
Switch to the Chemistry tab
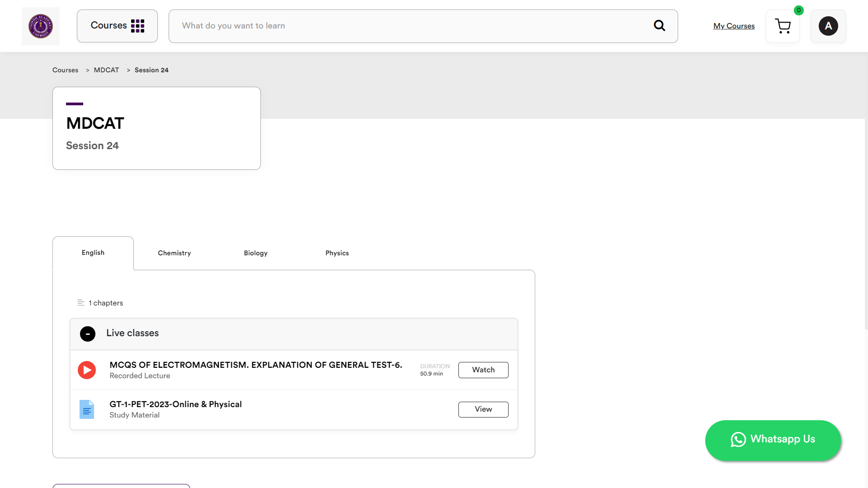[174, 253]
